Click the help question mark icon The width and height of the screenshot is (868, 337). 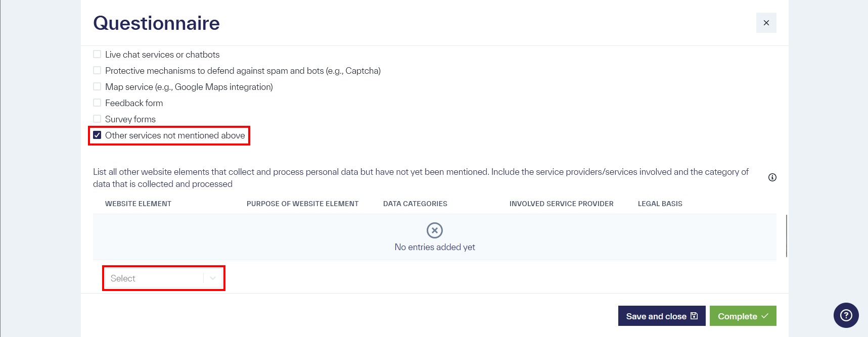click(846, 315)
